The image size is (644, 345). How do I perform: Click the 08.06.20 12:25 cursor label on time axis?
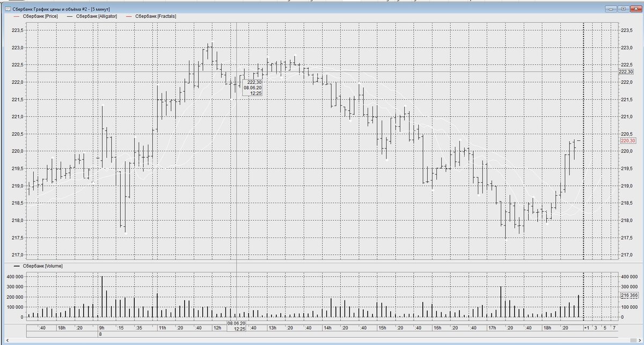point(236,325)
